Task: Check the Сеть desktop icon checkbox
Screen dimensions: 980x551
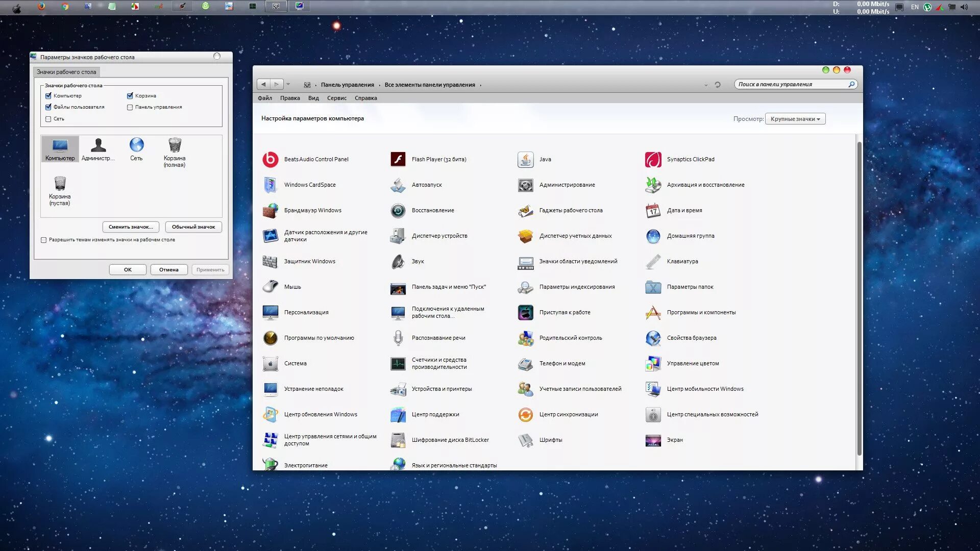Action: pyautogui.click(x=48, y=119)
